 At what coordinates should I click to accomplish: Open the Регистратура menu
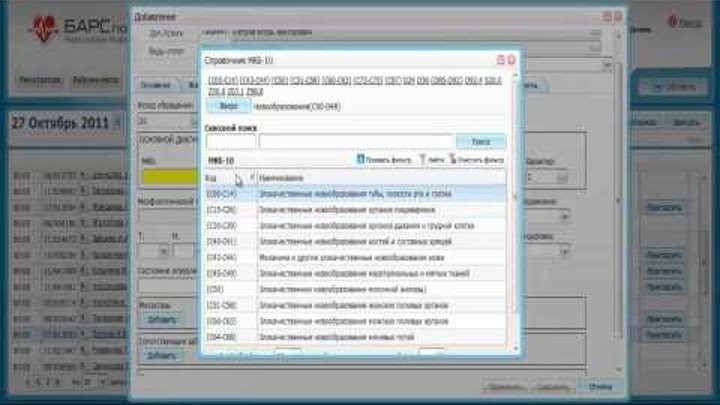pyautogui.click(x=40, y=80)
